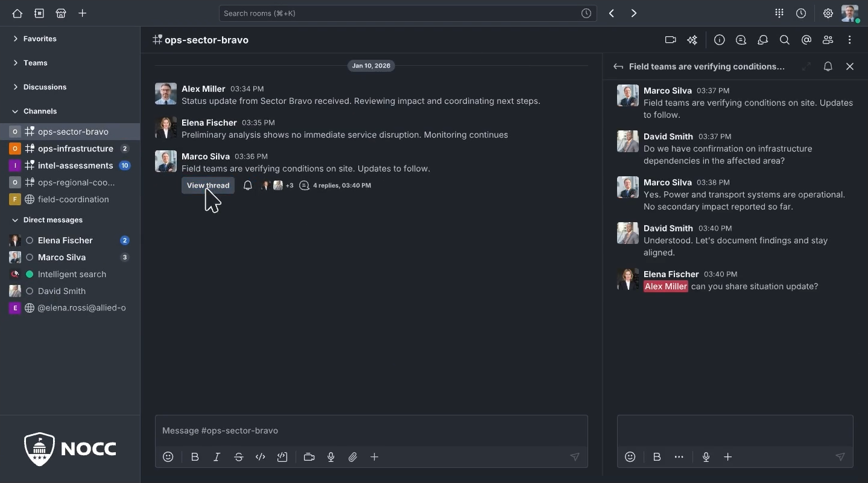Open the discussions icon in header
Viewport: 868px width, 483px height.
tap(763, 40)
